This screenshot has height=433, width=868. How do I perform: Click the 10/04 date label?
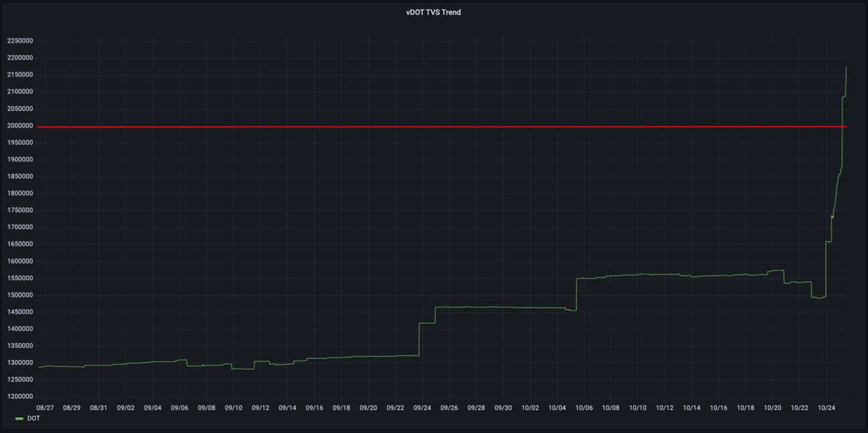point(557,408)
